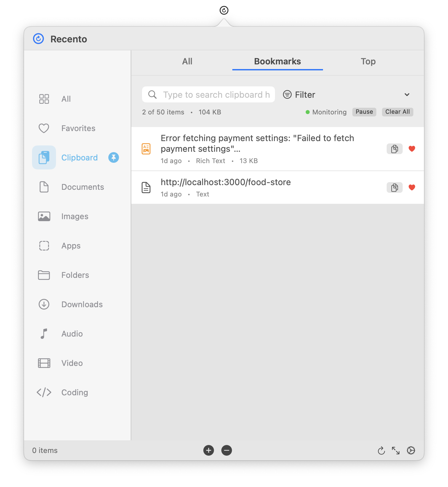448x487 pixels.
Task: Switch to the All tab
Action: [x=187, y=61]
